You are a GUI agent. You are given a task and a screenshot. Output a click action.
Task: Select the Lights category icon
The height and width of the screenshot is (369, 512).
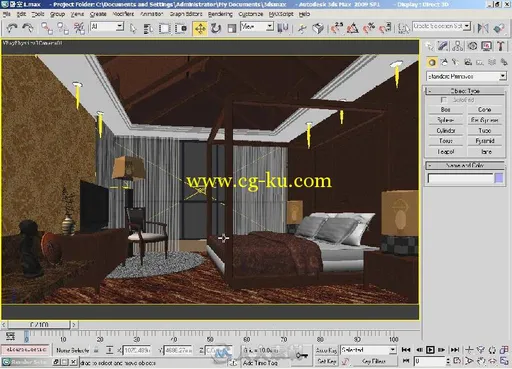point(456,62)
